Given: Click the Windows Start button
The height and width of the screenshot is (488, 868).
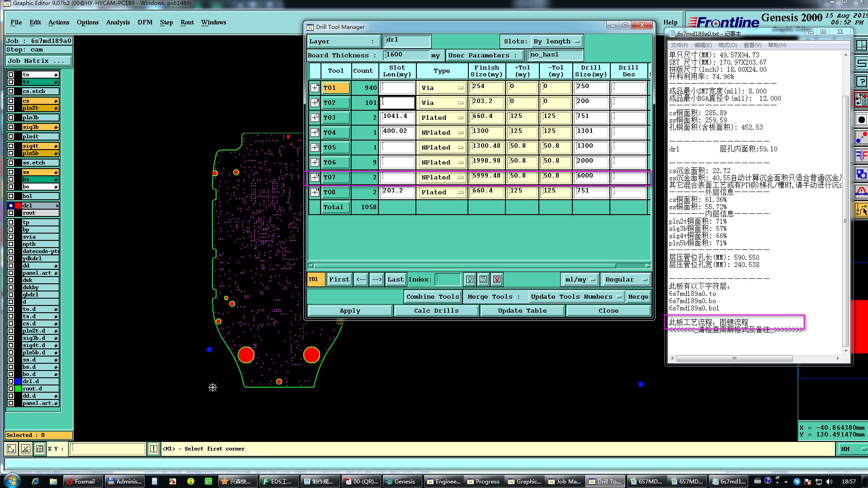Looking at the screenshot, I should pyautogui.click(x=11, y=481).
